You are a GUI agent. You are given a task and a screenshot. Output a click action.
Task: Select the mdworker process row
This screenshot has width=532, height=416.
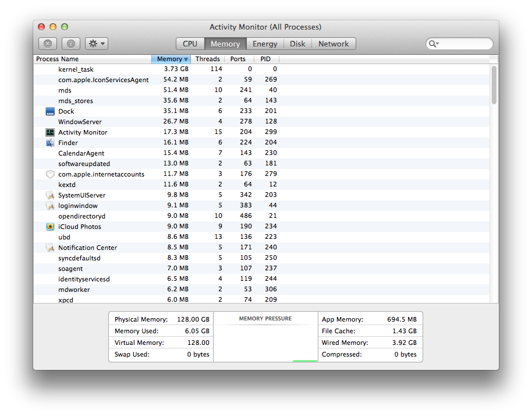coord(261,290)
